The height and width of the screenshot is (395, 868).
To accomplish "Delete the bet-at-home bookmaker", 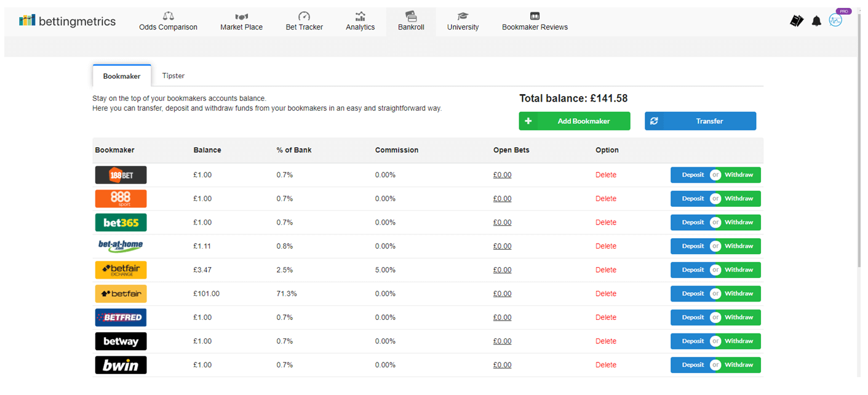I will [x=606, y=246].
